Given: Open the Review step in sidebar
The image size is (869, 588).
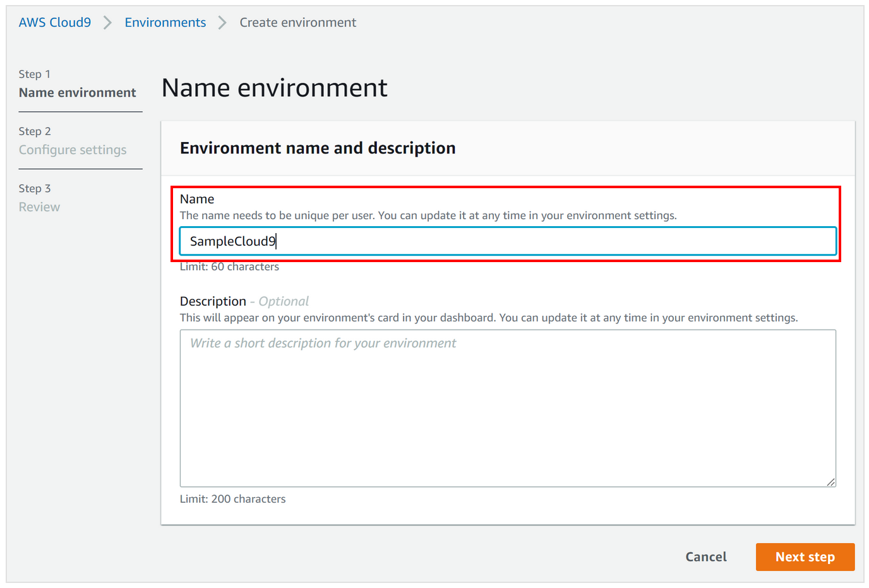Looking at the screenshot, I should (39, 207).
